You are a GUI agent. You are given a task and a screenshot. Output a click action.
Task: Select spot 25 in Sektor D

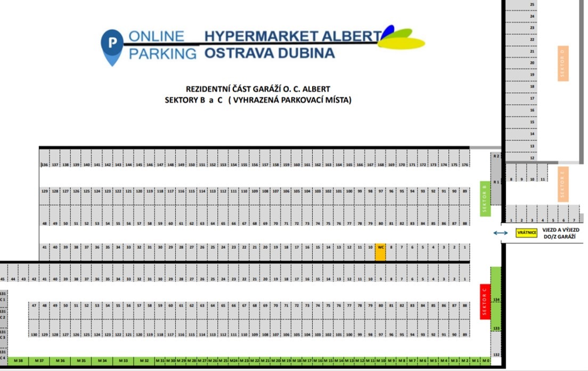coord(521,5)
